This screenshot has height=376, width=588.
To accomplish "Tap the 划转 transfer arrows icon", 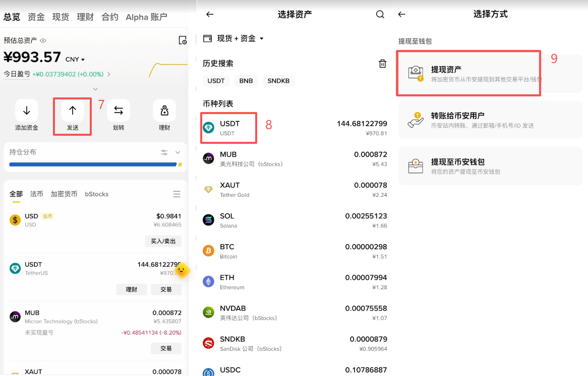I will pos(119,111).
